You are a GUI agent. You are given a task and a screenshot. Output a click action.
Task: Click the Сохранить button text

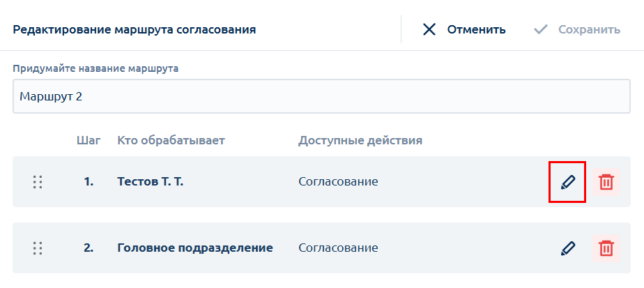coord(590,29)
